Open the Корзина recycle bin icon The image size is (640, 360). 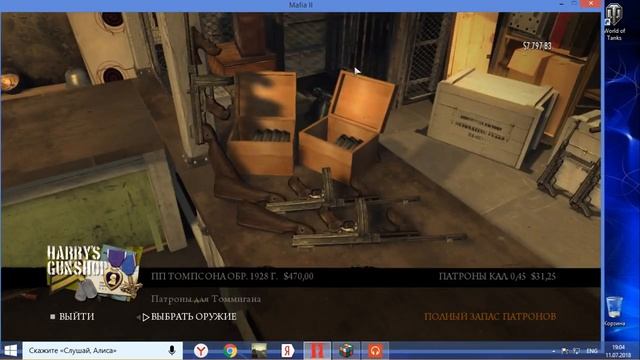tap(614, 311)
